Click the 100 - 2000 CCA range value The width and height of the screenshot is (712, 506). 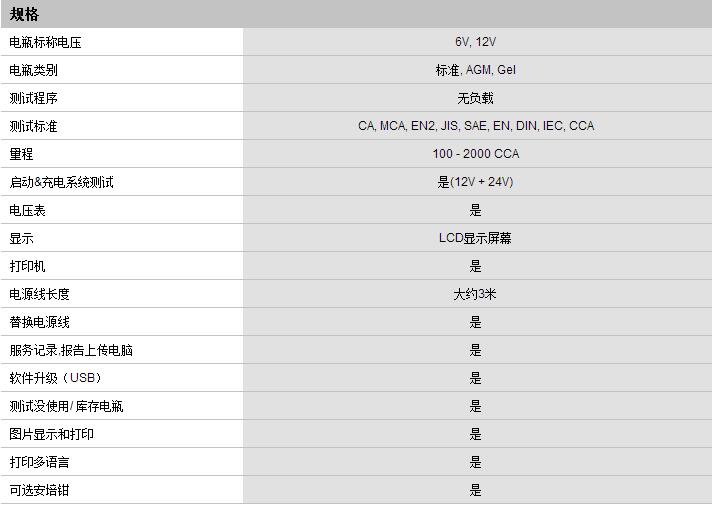pyautogui.click(x=475, y=154)
